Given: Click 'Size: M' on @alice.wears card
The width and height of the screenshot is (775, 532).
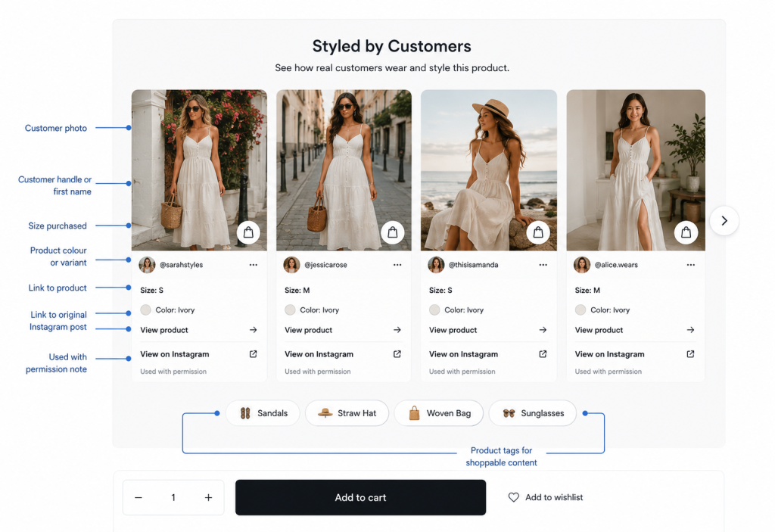Looking at the screenshot, I should pyautogui.click(x=587, y=291).
